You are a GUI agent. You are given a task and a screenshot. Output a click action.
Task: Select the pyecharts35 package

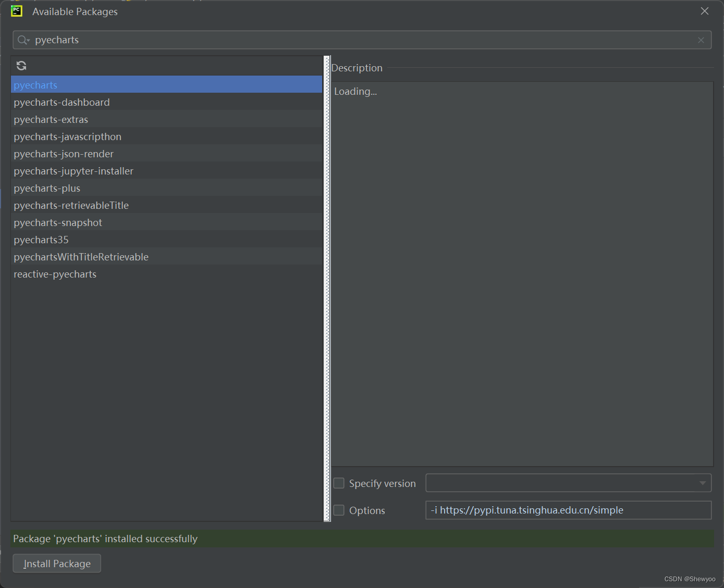pos(41,240)
